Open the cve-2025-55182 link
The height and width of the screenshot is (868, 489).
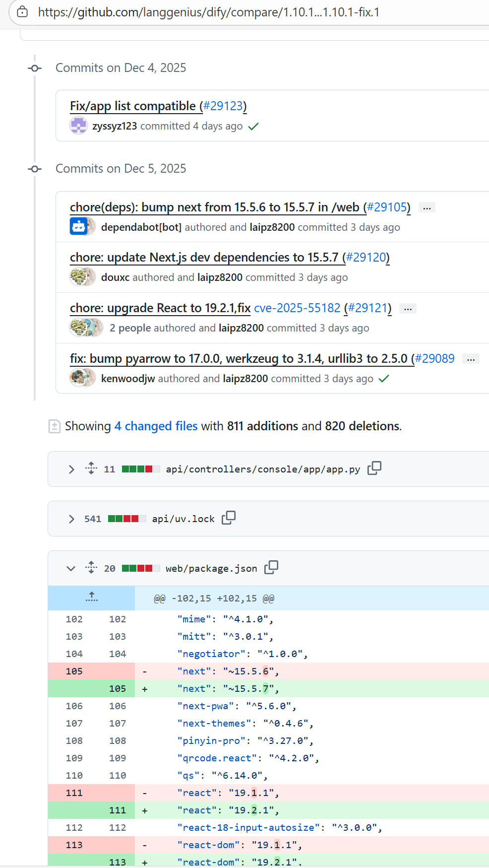(x=297, y=308)
